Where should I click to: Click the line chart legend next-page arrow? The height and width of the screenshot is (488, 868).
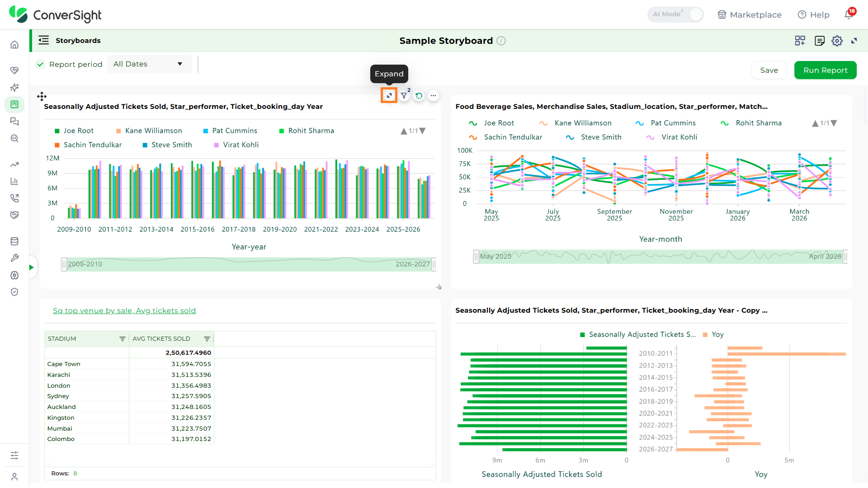[834, 123]
